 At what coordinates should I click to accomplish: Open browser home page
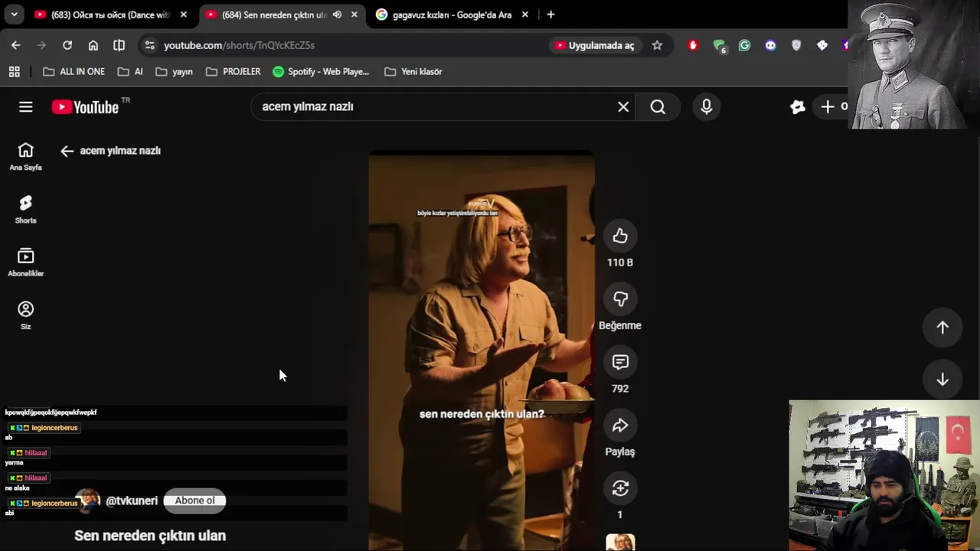93,45
